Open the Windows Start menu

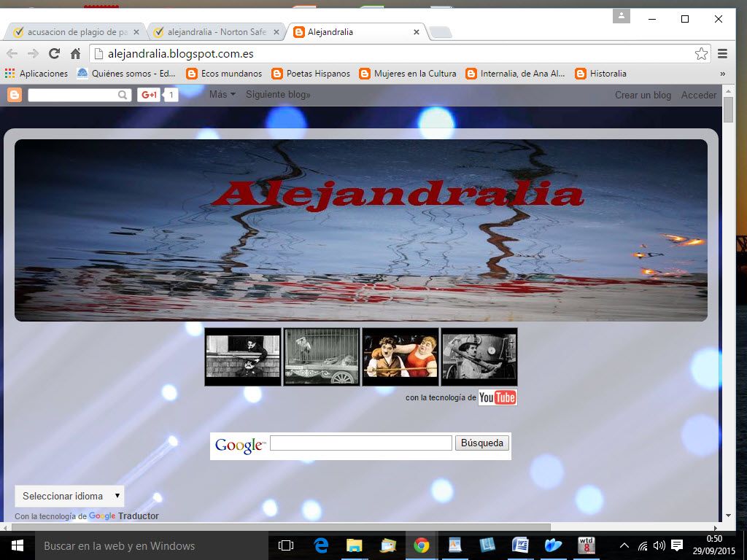point(18,545)
